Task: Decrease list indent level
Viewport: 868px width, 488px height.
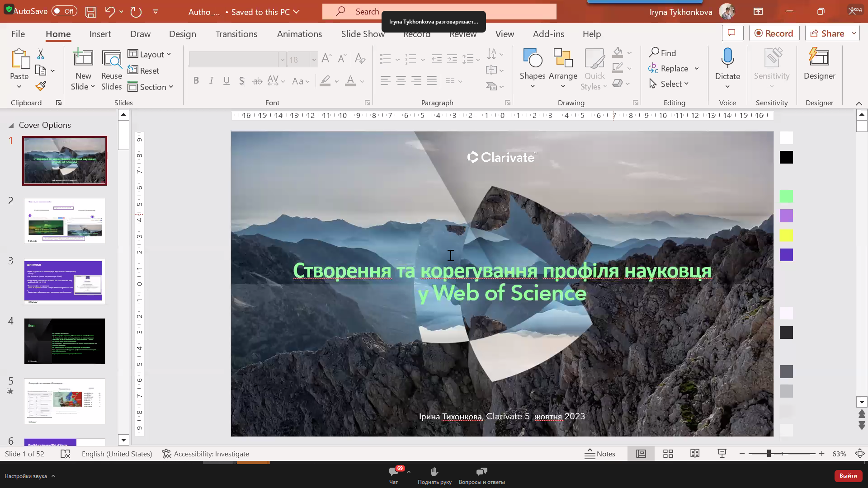Action: point(436,58)
